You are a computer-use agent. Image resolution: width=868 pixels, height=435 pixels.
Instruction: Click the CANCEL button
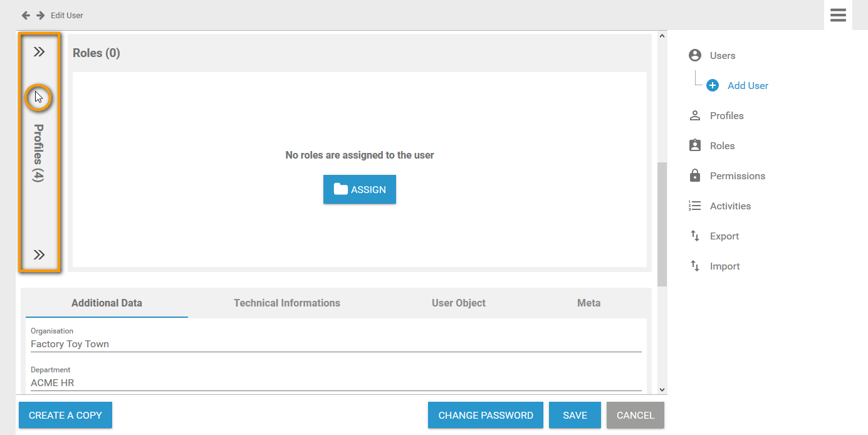(635, 415)
